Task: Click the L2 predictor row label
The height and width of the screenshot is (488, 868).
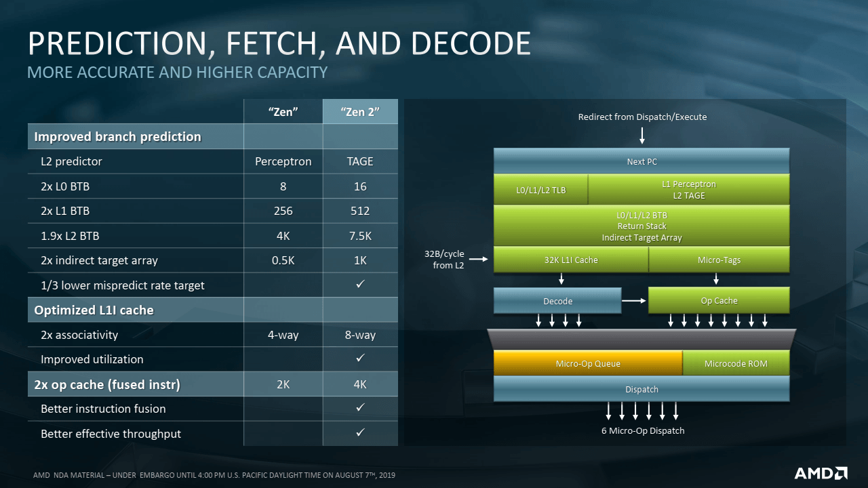Action: 71,161
